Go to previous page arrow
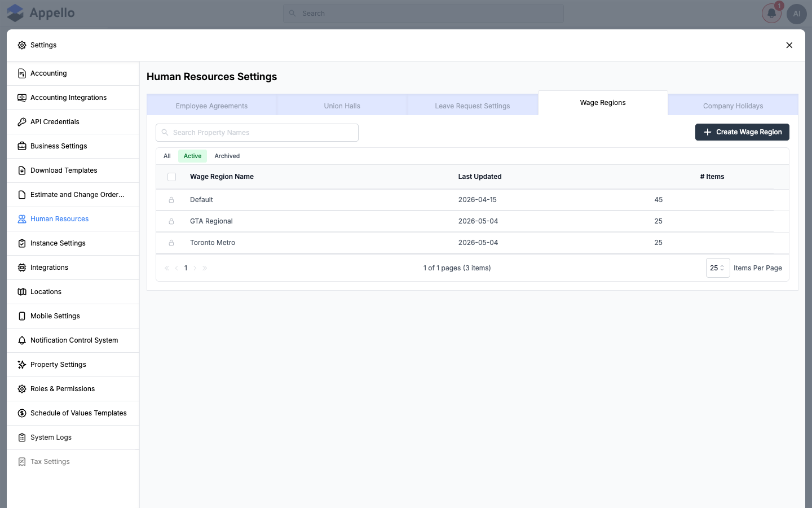This screenshot has width=812, height=508. coord(176,268)
